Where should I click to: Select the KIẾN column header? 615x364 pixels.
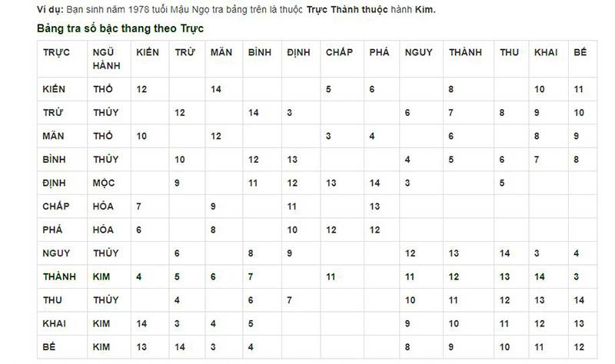(x=148, y=52)
